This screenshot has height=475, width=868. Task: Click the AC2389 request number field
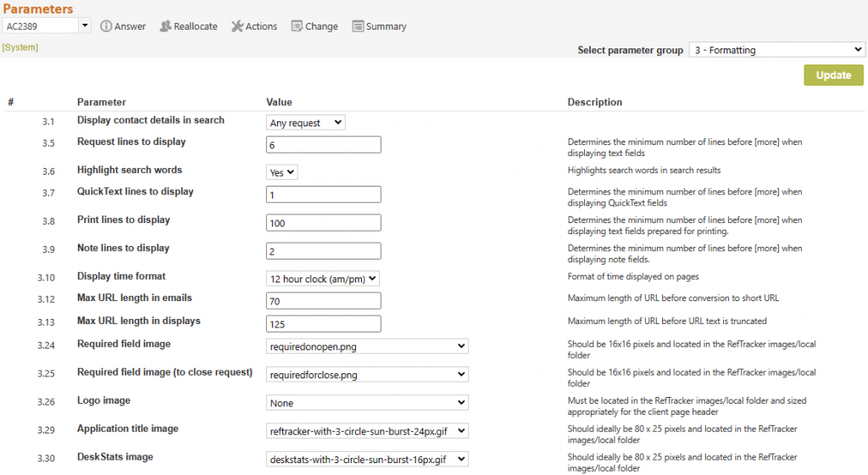[x=41, y=25]
